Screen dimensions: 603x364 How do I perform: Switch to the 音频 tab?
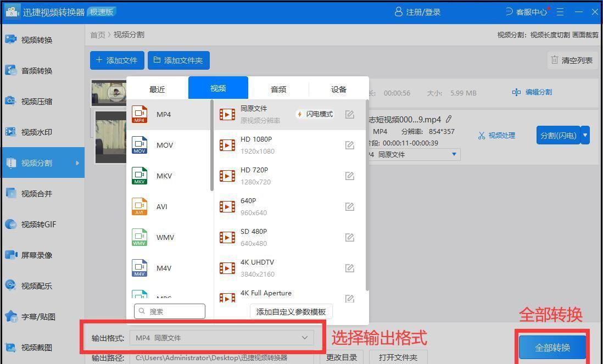[x=278, y=89]
